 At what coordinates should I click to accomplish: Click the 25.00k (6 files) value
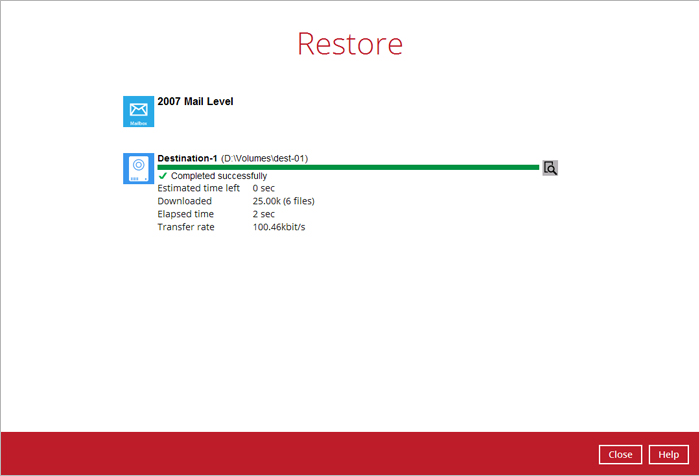coord(285,201)
